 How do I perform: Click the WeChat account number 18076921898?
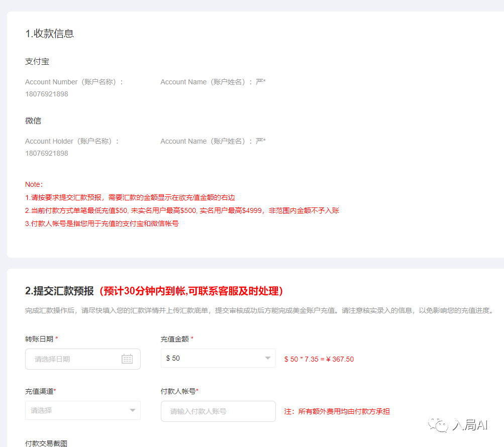click(x=47, y=153)
